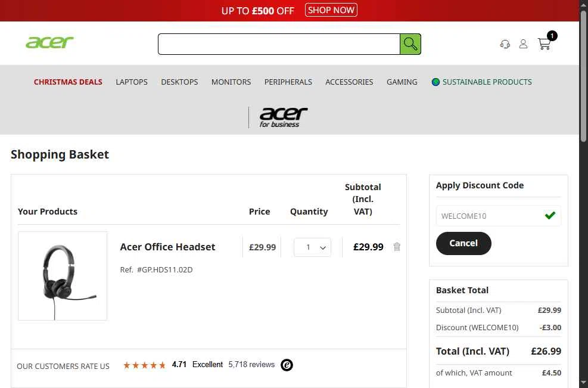Click the Trusted Shops e-badge icon

(287, 365)
